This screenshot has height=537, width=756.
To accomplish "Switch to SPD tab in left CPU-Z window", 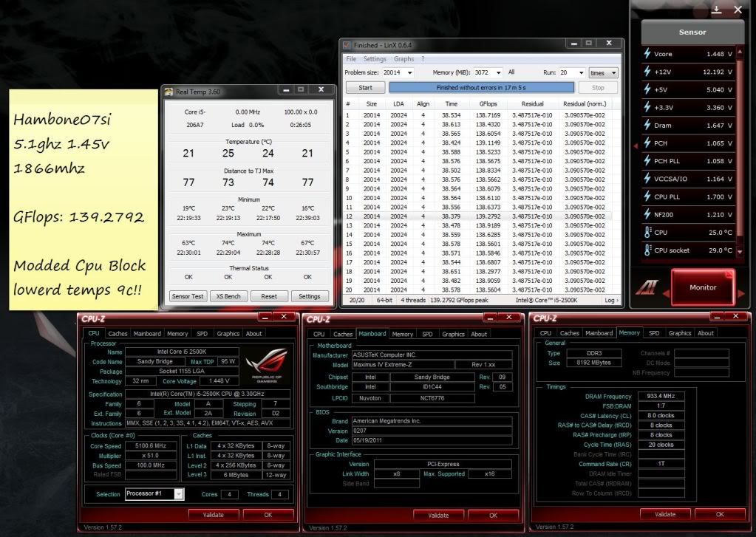I will pyautogui.click(x=202, y=334).
